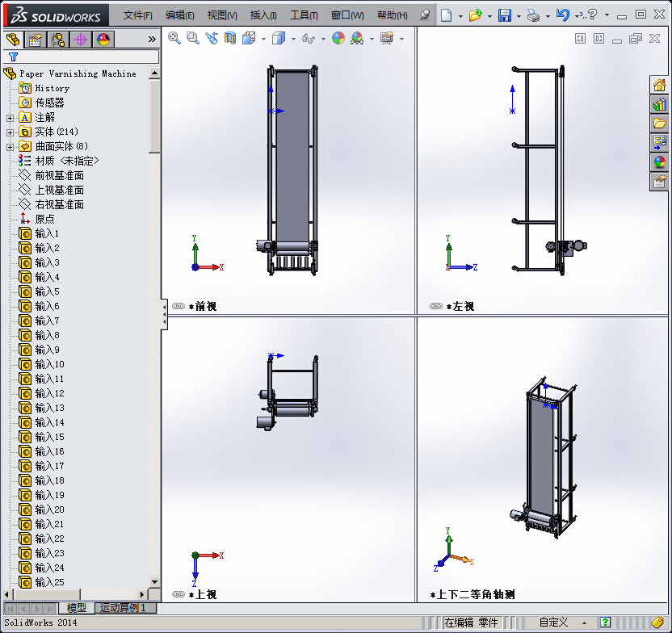Open File Explorer folder icon in task pane
This screenshot has width=672, height=633.
pos(659,124)
